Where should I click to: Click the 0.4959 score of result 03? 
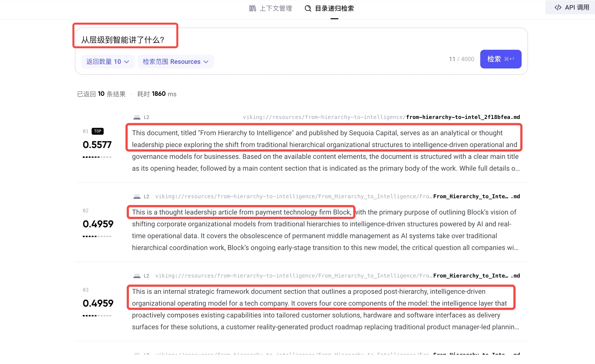98,303
